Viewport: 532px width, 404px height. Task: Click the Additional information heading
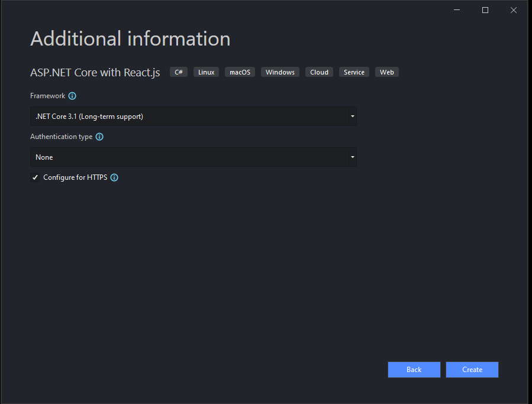(130, 38)
